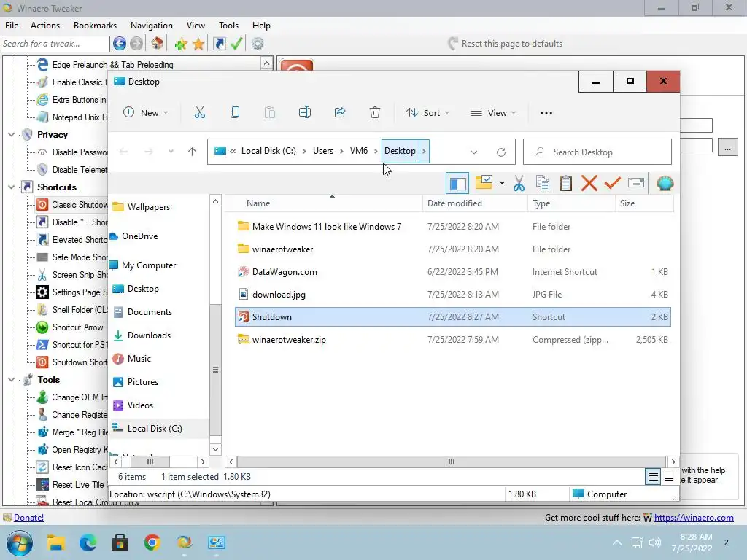Open the three-dots See more menu
This screenshot has height=560, width=747.
(546, 113)
